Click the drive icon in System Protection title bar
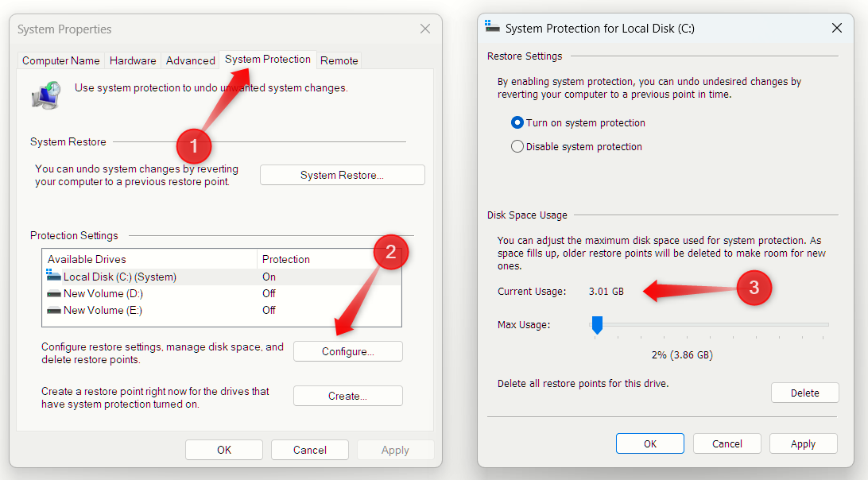This screenshot has width=868, height=480. point(492,26)
